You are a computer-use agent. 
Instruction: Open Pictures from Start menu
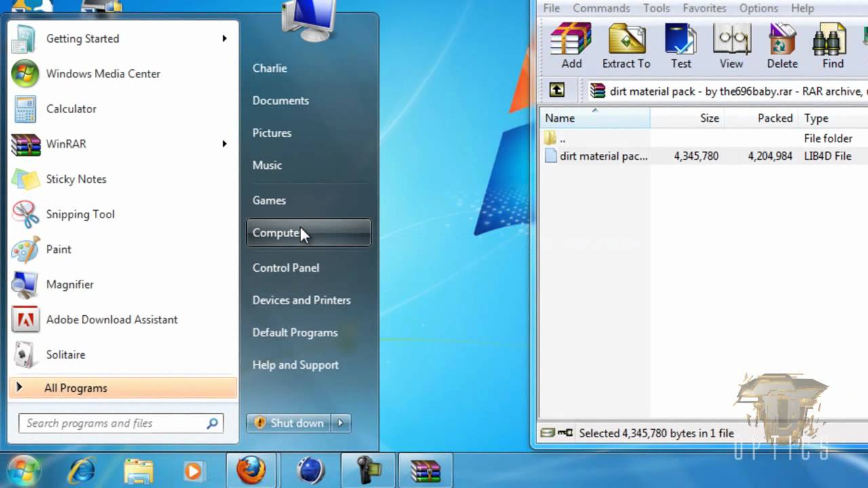[271, 133]
